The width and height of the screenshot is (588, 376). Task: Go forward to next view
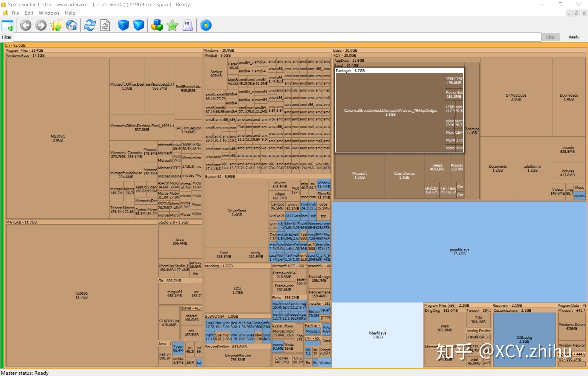pyautogui.click(x=41, y=25)
